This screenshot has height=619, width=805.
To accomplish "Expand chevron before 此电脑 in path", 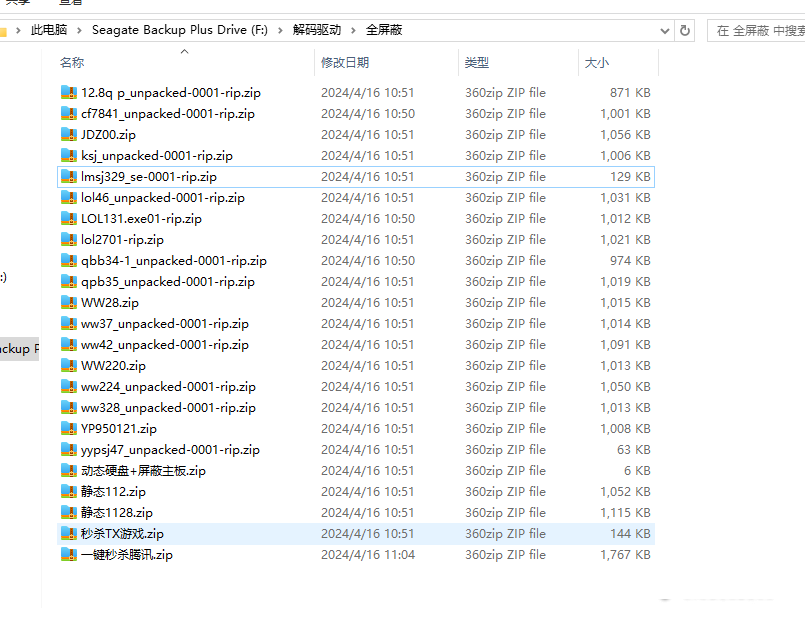I will [18, 30].
